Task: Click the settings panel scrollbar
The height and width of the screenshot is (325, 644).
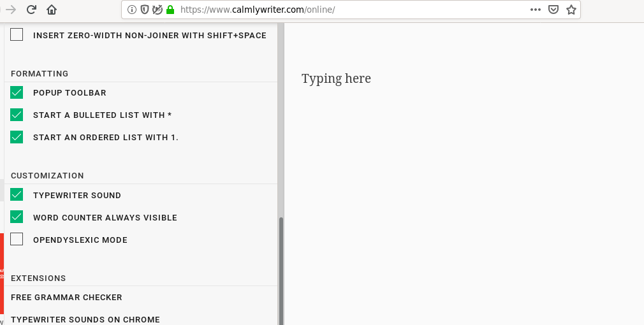Action: click(281, 271)
